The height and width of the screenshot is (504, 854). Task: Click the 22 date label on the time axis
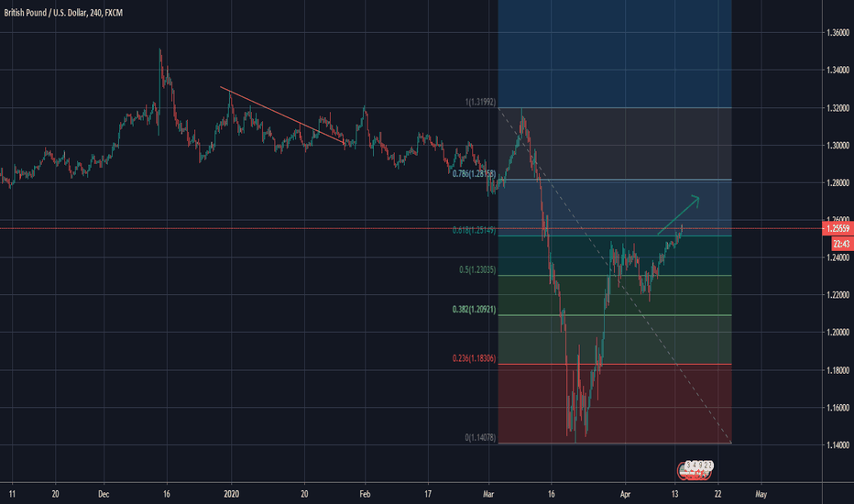click(717, 494)
